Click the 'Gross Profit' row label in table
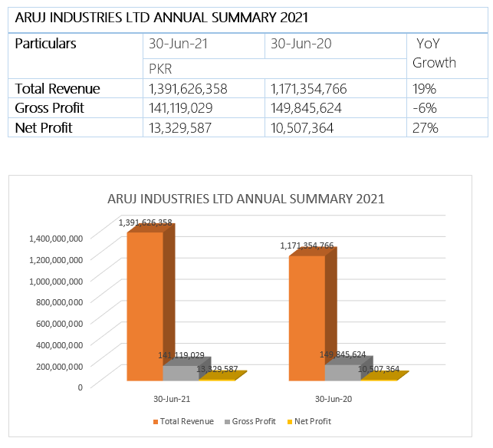The image size is (493, 448). [x=49, y=108]
